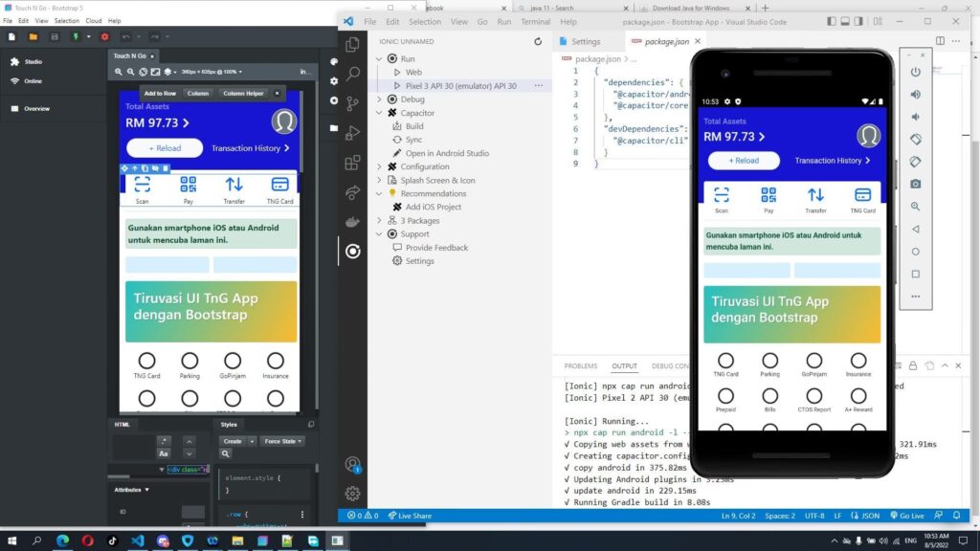This screenshot has height=551, width=980.
Task: Click the orange open folder icon in Bootstrap Studio
Action: pos(33,36)
